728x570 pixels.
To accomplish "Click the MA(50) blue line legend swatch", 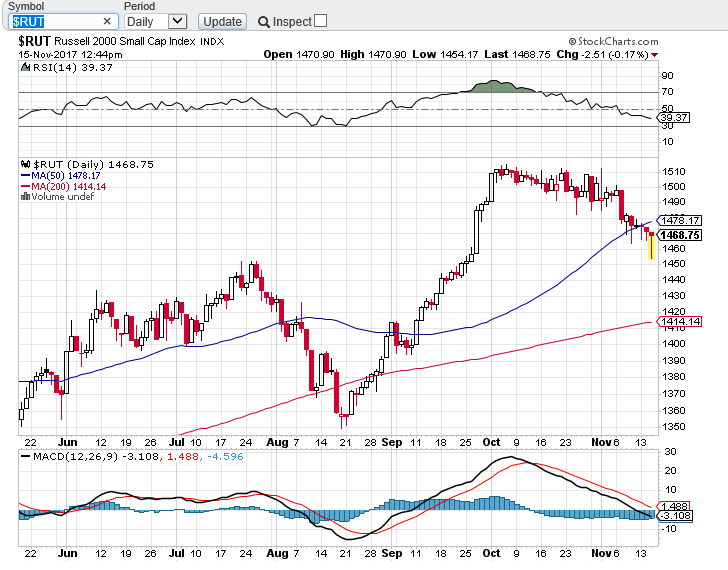I will [26, 175].
